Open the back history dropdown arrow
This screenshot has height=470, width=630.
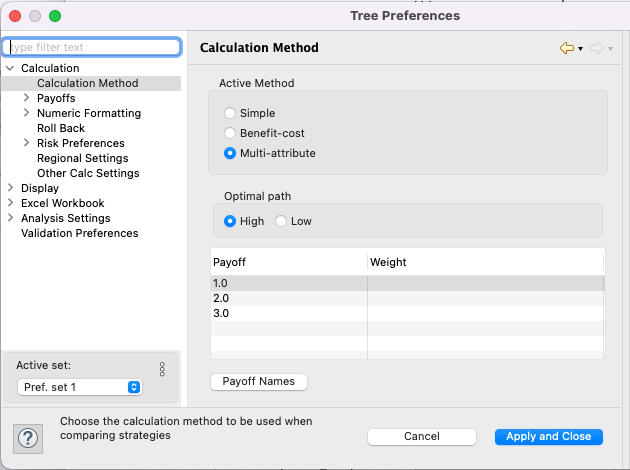coord(580,49)
